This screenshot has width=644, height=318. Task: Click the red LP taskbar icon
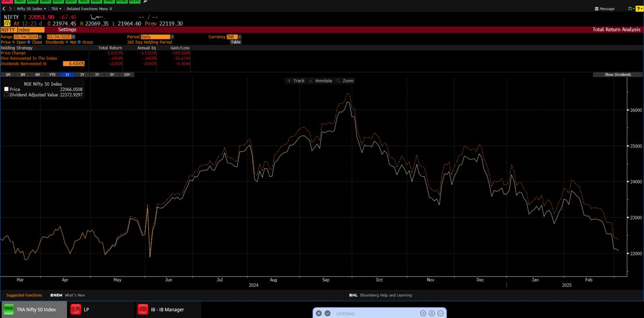point(76,309)
